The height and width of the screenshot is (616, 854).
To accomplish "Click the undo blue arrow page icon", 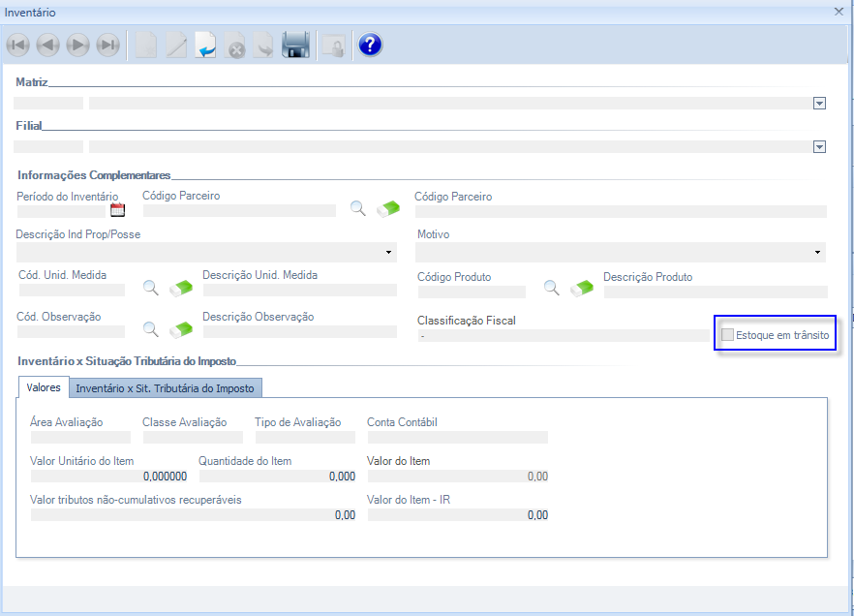I will pyautogui.click(x=205, y=45).
